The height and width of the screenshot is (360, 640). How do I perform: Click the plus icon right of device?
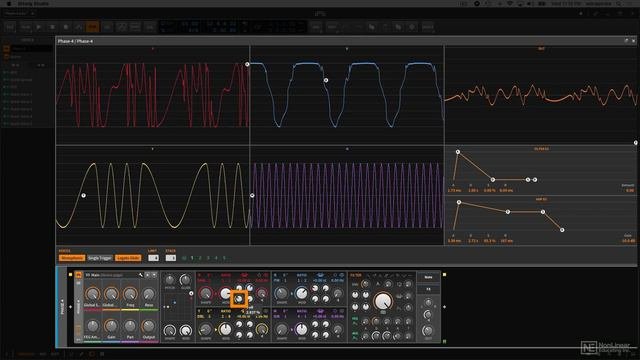point(444,307)
